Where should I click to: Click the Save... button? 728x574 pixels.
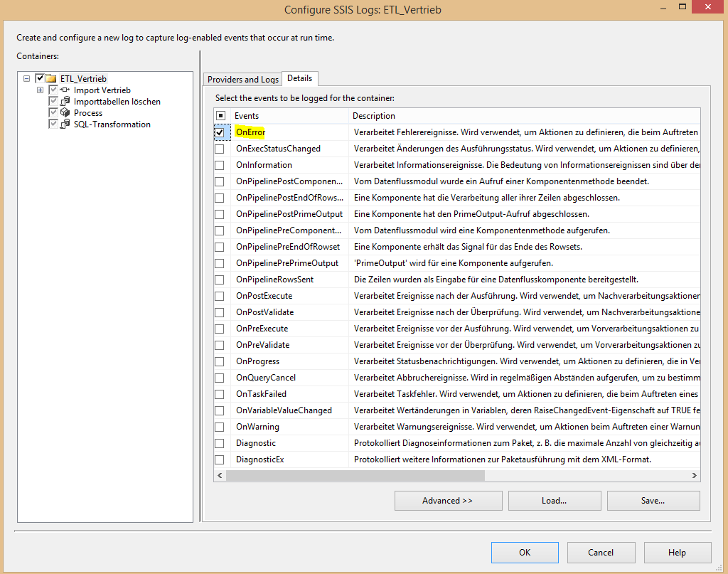point(653,501)
